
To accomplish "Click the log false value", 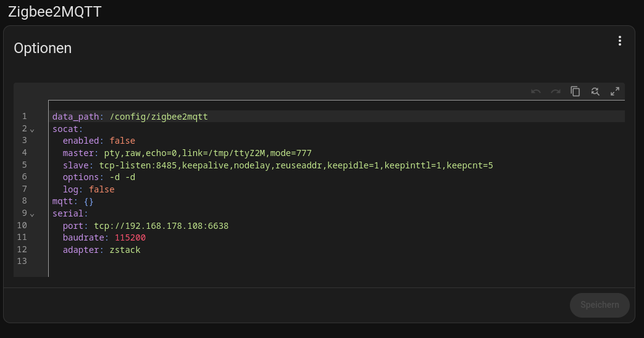I will pos(101,189).
